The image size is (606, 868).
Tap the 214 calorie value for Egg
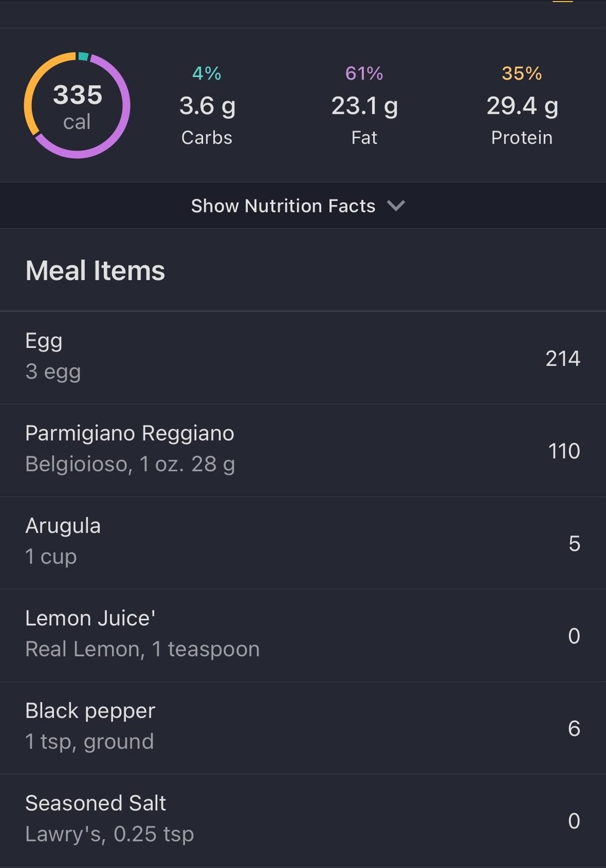click(563, 359)
